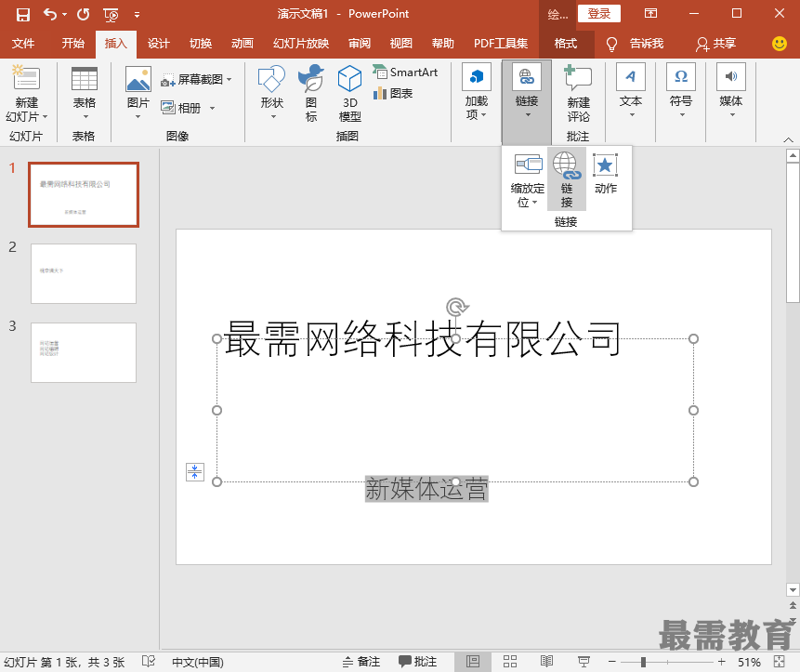Open Ribbon Display Options icon

650,14
